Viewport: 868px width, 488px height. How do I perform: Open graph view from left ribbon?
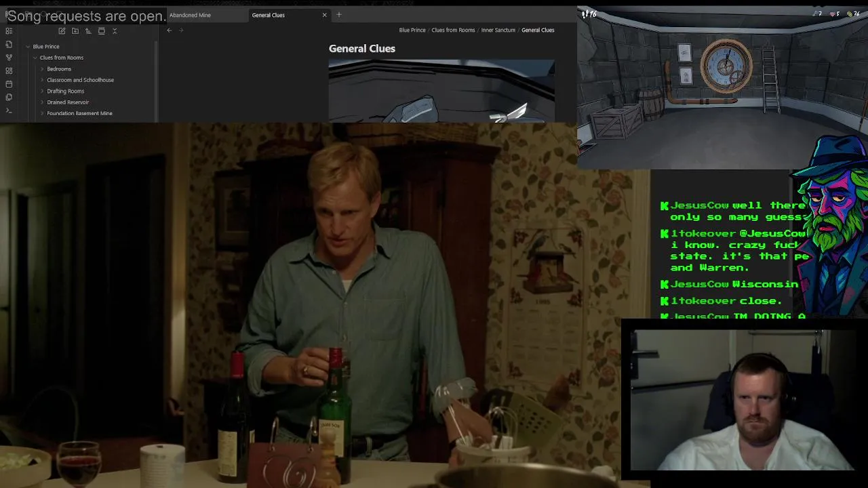tap(9, 58)
